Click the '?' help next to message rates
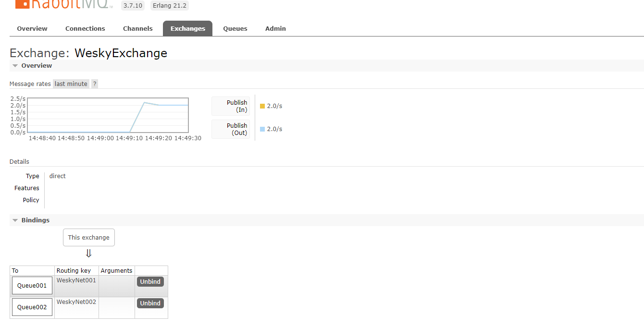Image resolution: width=644 pixels, height=327 pixels. pyautogui.click(x=95, y=84)
